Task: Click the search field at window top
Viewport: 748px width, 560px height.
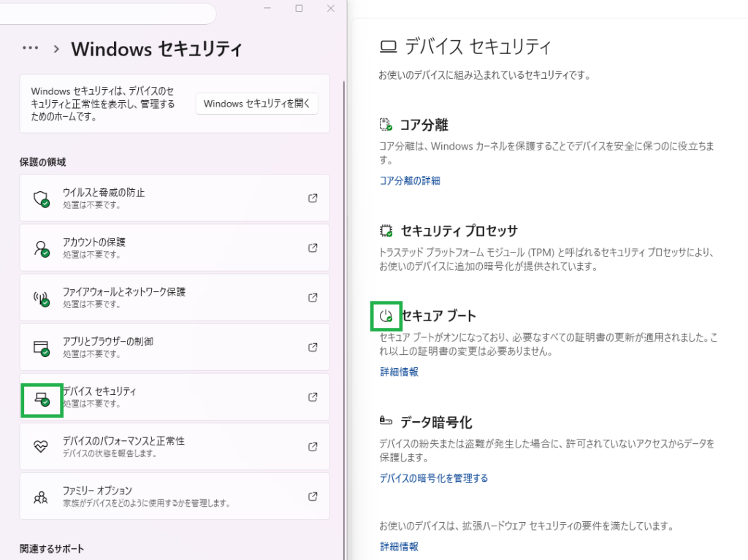Action: (108, 13)
